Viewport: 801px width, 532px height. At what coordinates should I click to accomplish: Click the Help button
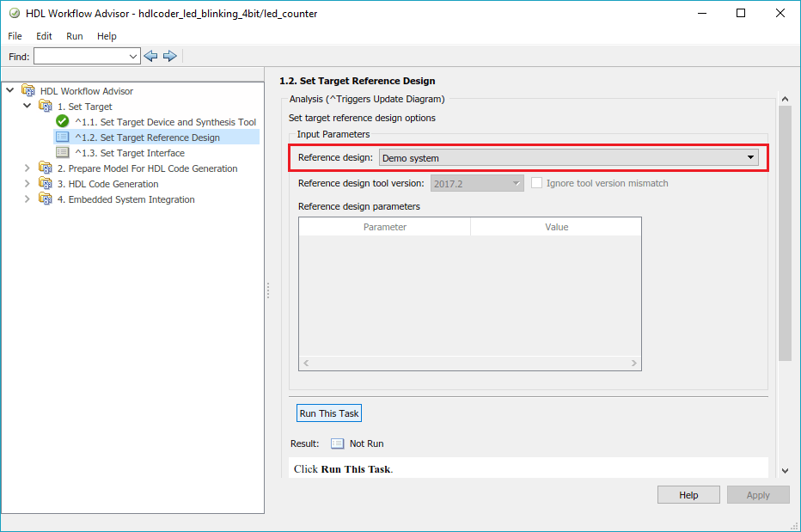(x=688, y=495)
